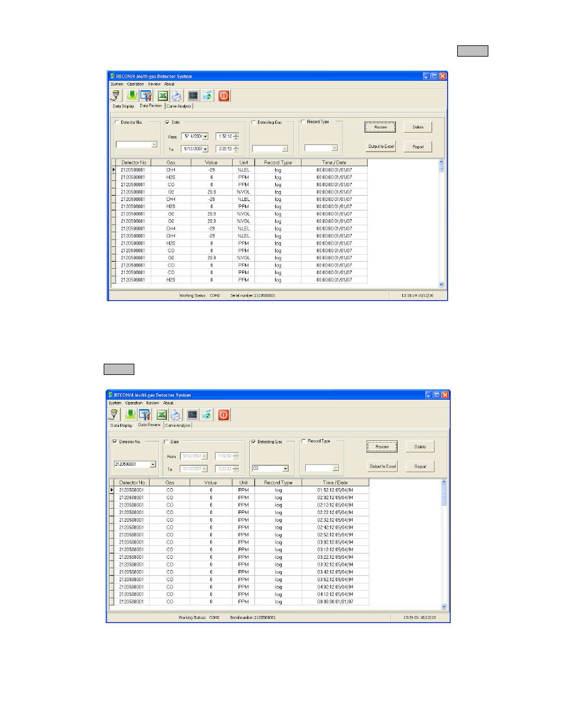Open Review menu in the CO-filtered window
The height and width of the screenshot is (728, 562).
153,403
